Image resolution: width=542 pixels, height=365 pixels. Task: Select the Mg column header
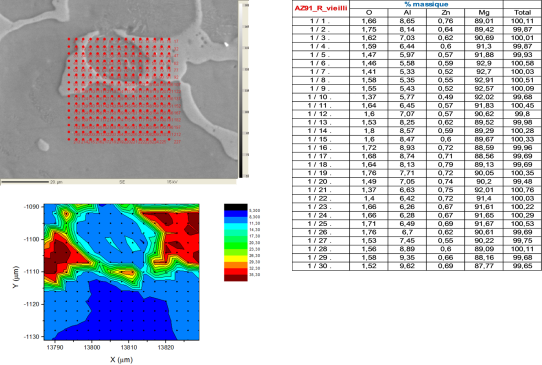484,12
